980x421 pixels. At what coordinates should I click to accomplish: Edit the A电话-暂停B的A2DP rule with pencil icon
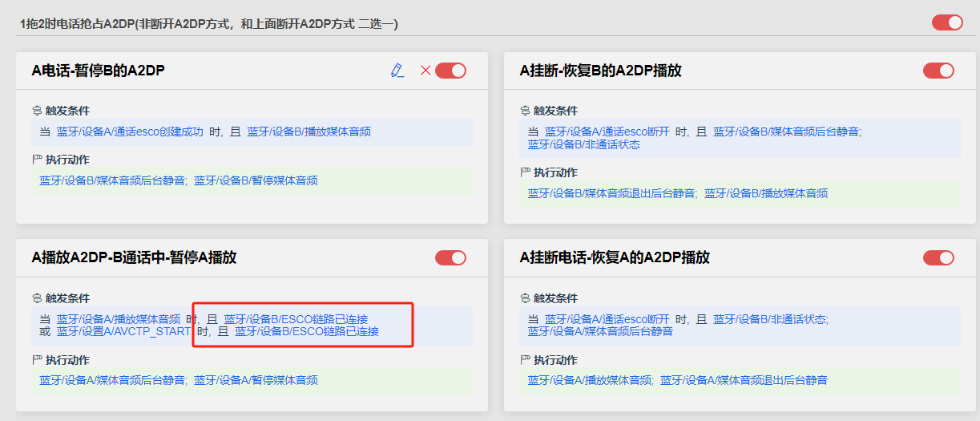tap(397, 71)
